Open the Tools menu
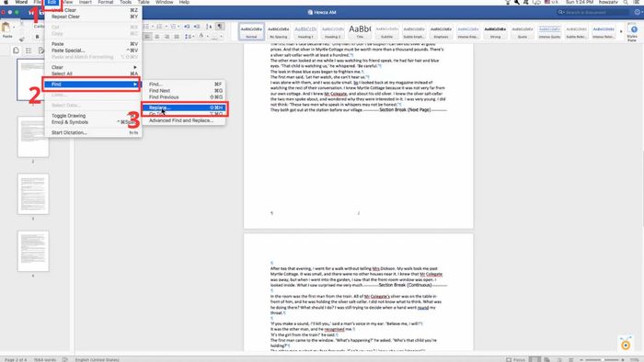 [125, 3]
